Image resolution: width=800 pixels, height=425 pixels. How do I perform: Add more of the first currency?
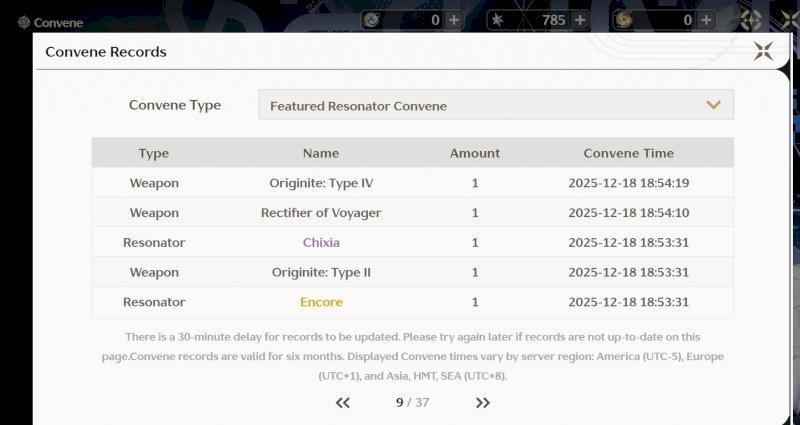(454, 20)
